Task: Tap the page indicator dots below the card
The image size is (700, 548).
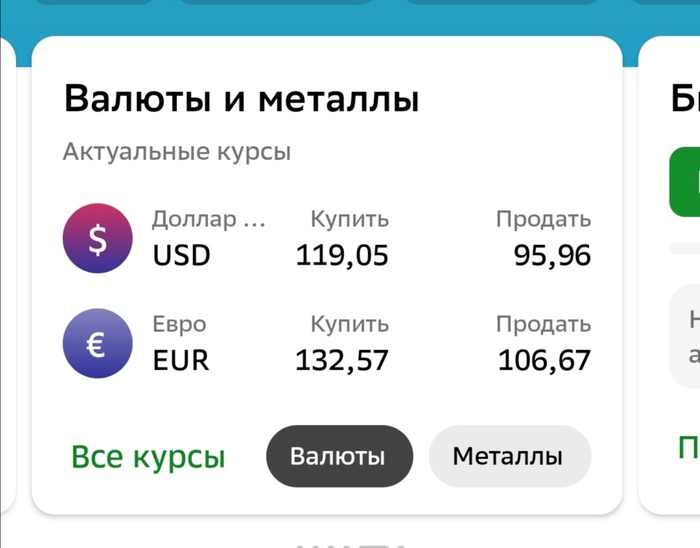Action: coord(350,545)
